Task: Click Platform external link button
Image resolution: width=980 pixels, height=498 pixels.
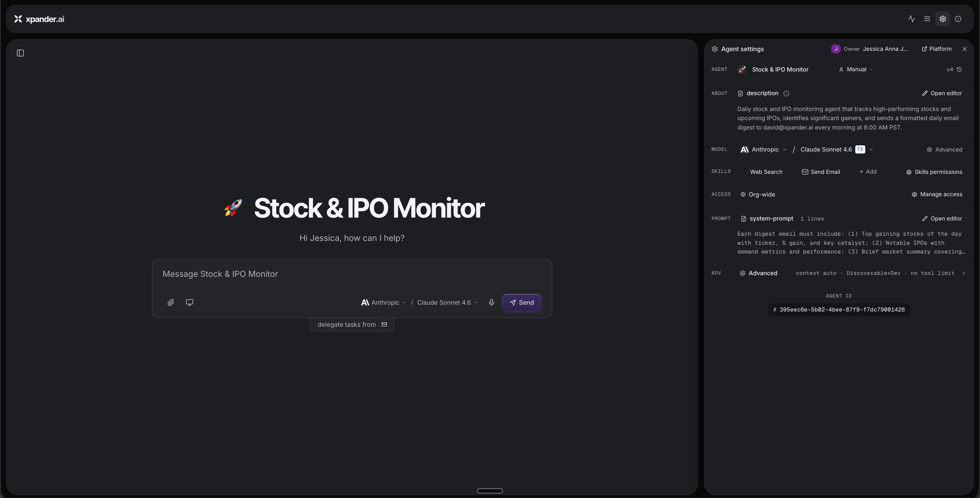Action: (937, 49)
